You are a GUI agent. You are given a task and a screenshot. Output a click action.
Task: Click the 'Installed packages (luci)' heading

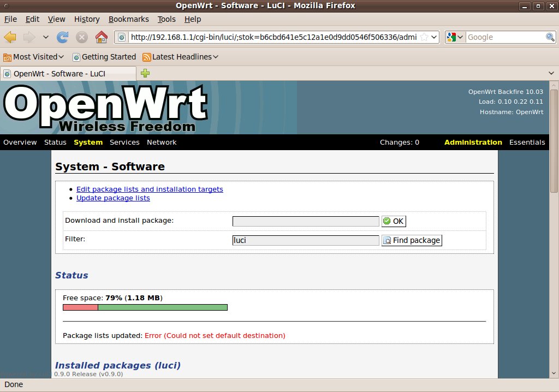click(x=118, y=365)
